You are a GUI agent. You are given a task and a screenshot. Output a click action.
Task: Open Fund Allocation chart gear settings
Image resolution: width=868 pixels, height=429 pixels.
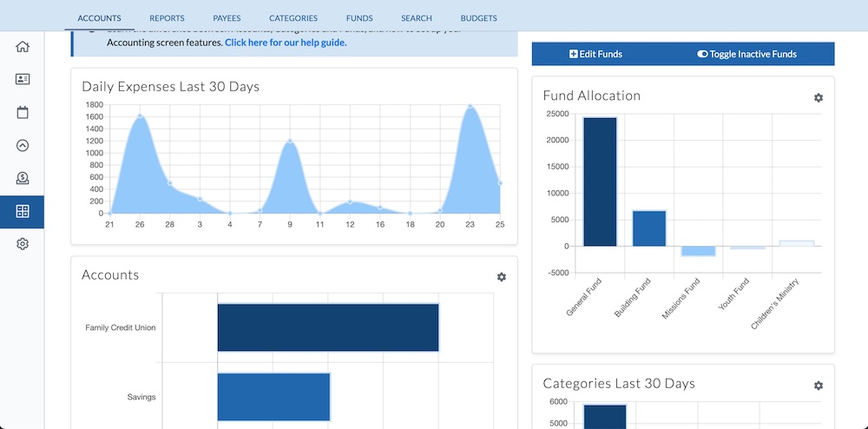point(819,97)
